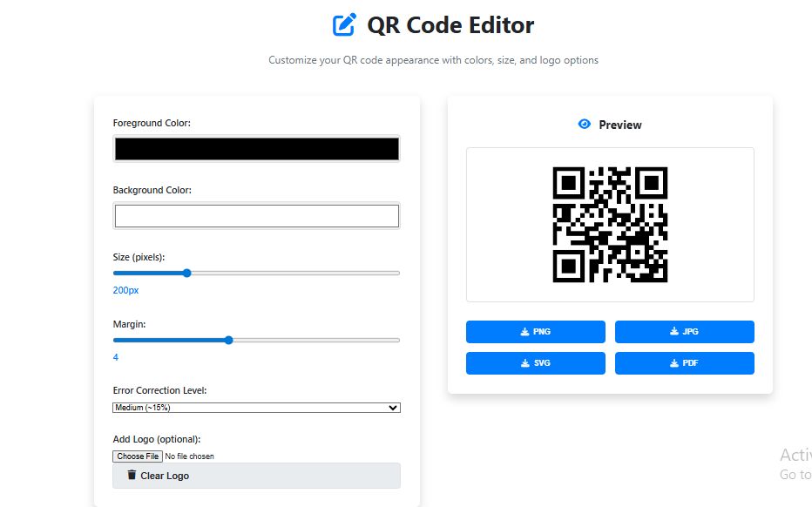Click the Background Color label

point(152,190)
